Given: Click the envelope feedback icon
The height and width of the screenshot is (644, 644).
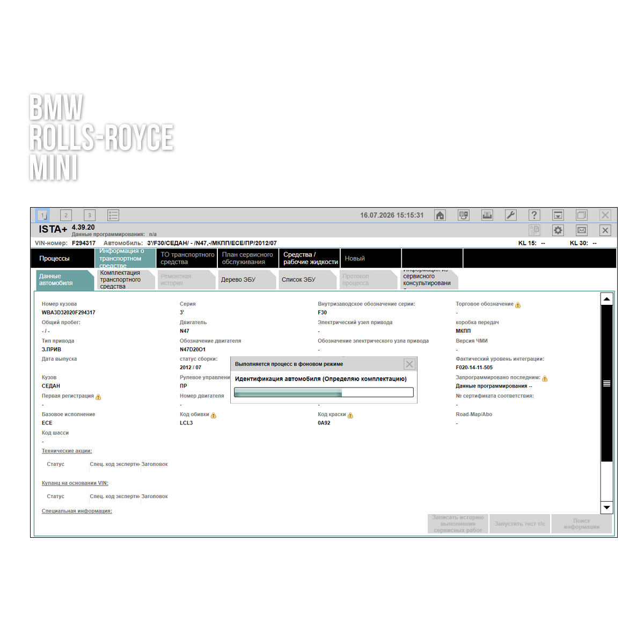Looking at the screenshot, I should coord(582,230).
